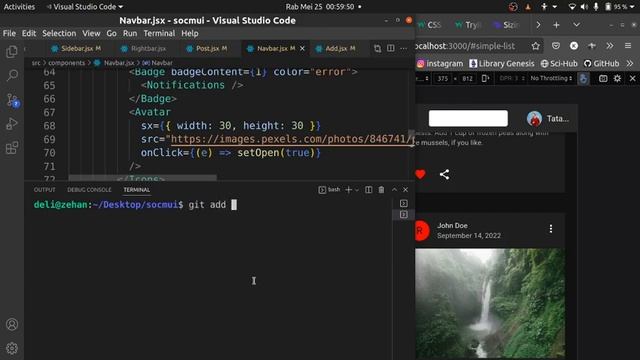
Task: Open more tools overflow chevron in Firefox toolbar
Action: click(609, 46)
